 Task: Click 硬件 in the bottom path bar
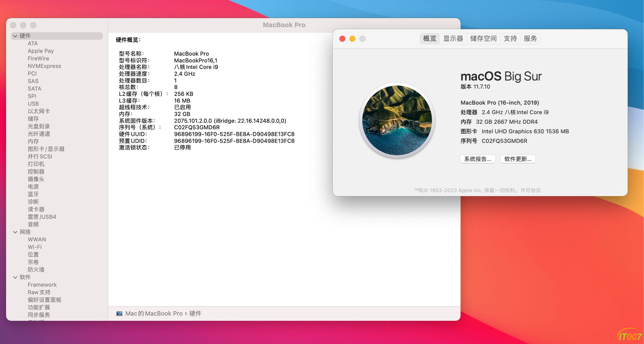[195, 313]
